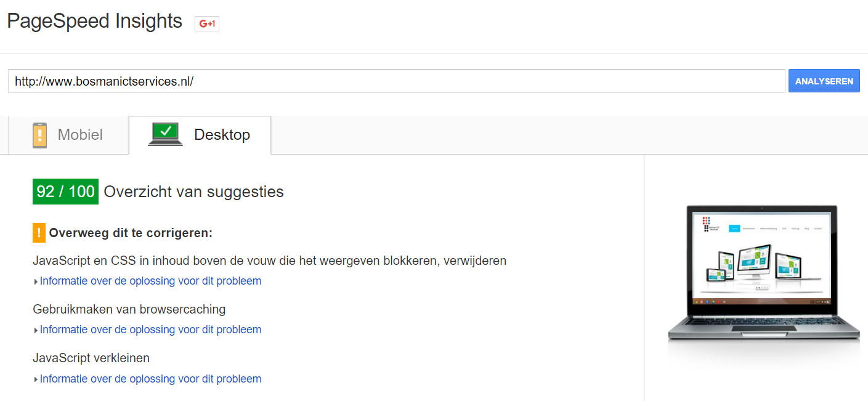Click the G+1 share button

(207, 23)
